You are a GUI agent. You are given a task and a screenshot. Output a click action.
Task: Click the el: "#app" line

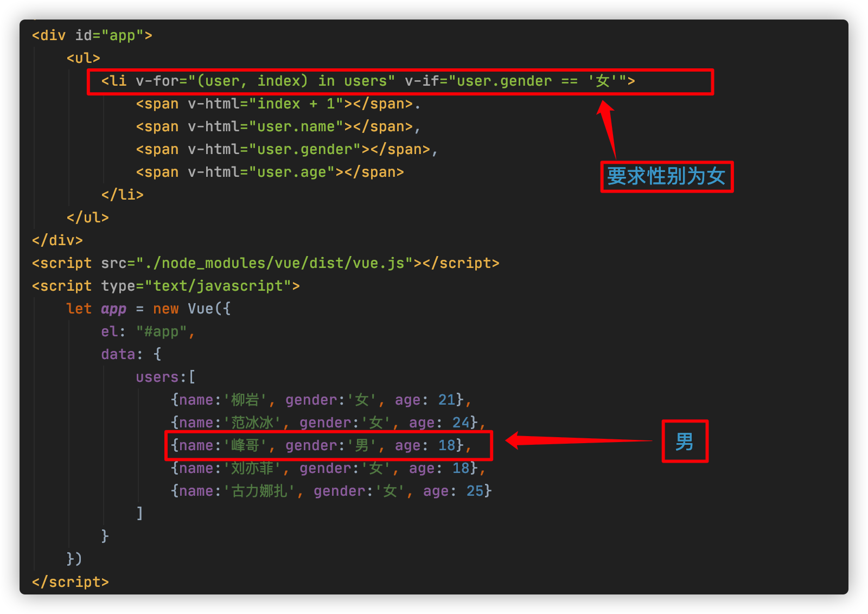(148, 331)
